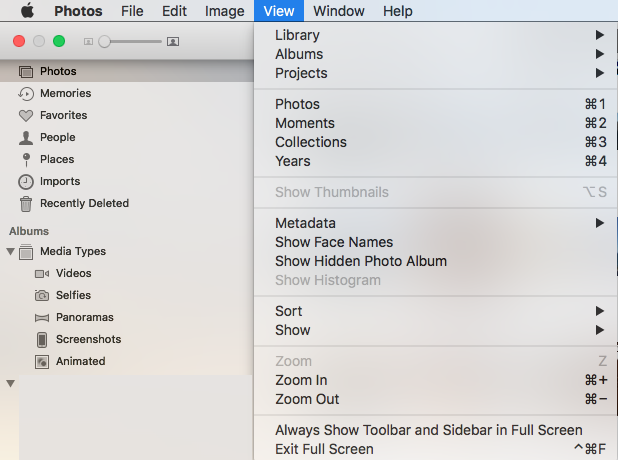Click the green full screen window button
The width and height of the screenshot is (618, 460).
click(59, 41)
